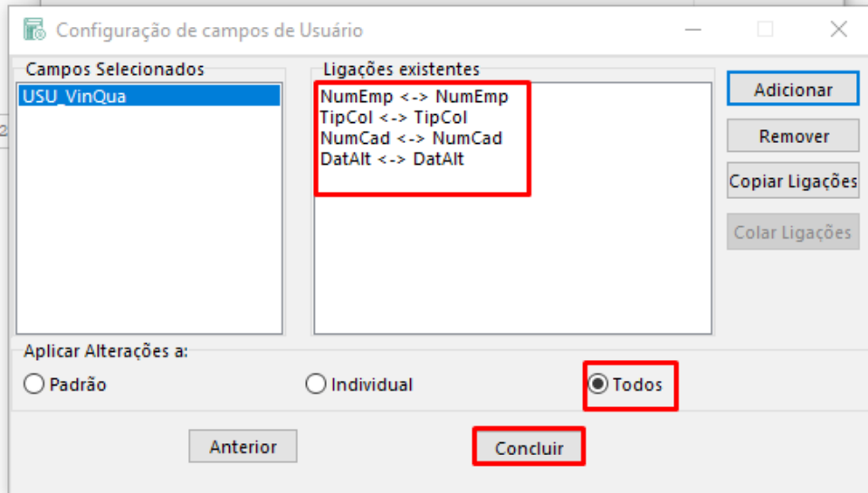Select the Individual radio option
The width and height of the screenshot is (868, 493).
(x=316, y=384)
